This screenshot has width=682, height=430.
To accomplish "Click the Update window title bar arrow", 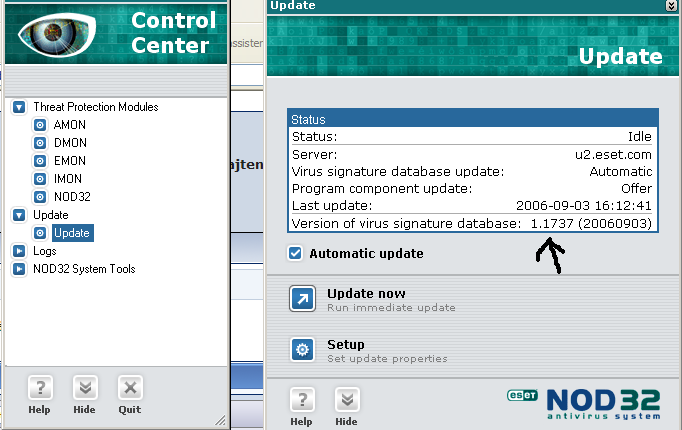I will tap(671, 5).
